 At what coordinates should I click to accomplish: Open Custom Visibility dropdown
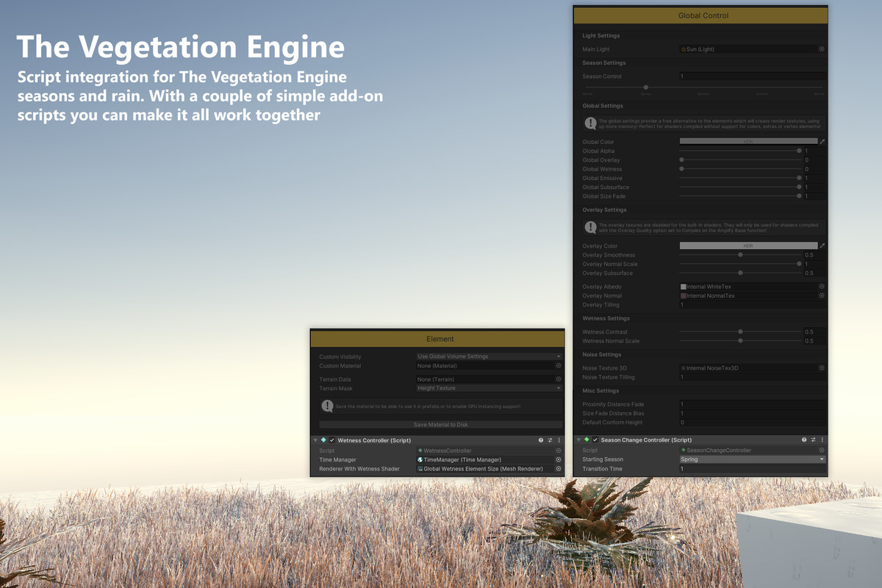(489, 356)
